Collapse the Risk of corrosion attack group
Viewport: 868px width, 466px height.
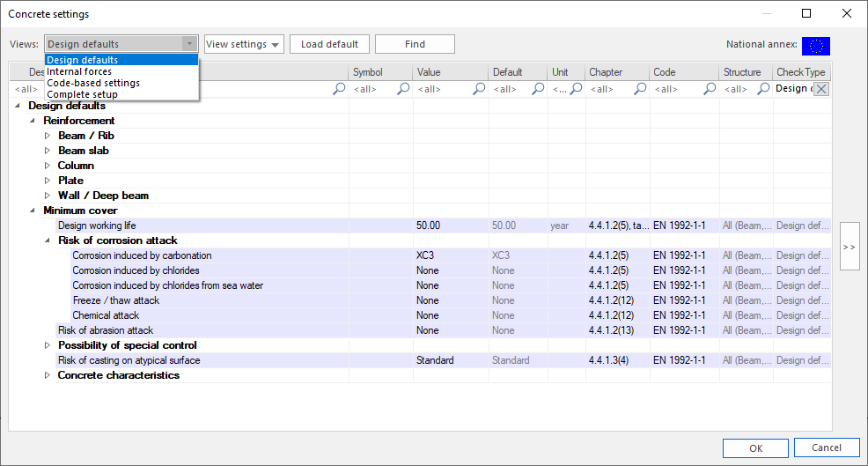48,240
